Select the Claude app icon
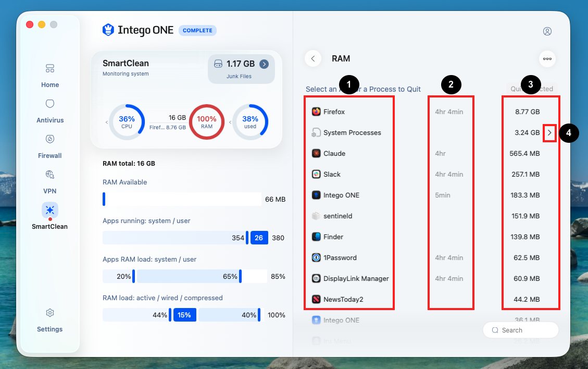 click(x=316, y=153)
